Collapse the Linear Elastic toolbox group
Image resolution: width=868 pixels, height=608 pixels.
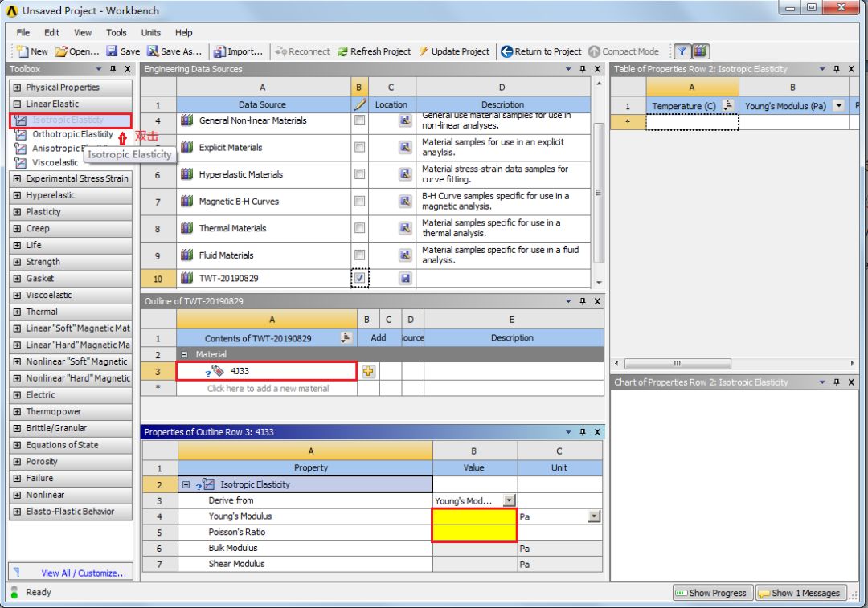[x=17, y=104]
